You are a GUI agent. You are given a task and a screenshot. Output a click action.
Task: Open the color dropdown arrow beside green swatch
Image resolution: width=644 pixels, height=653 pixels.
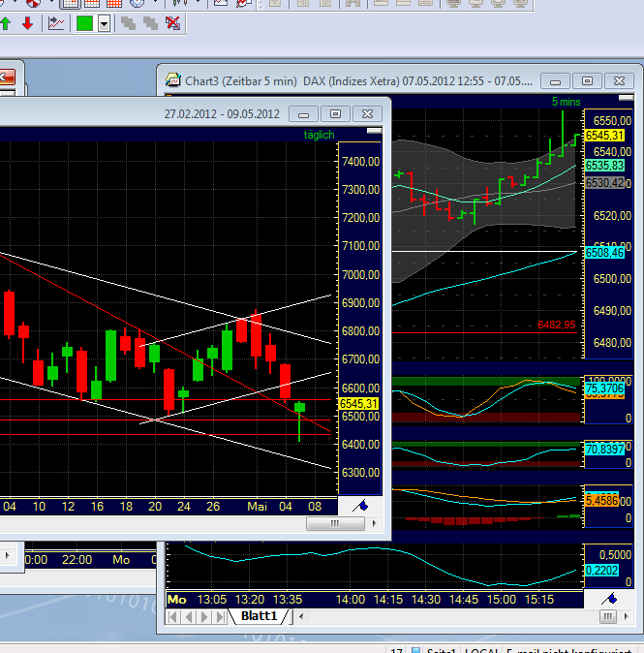(x=104, y=24)
